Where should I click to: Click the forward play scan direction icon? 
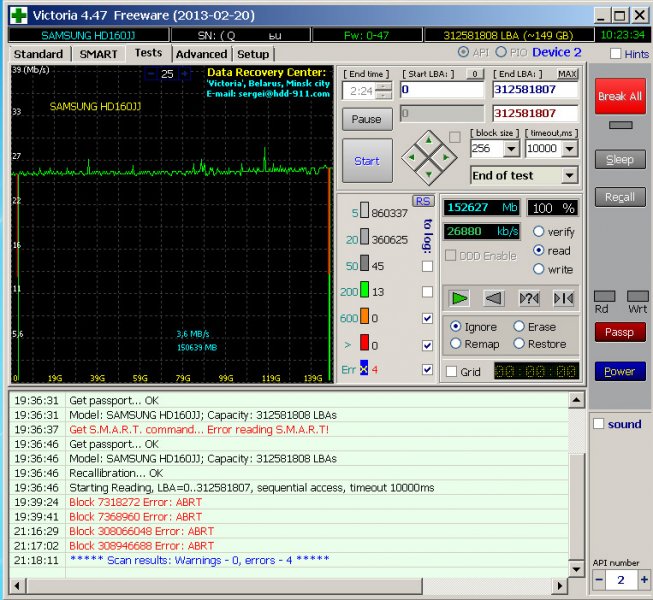click(x=459, y=298)
